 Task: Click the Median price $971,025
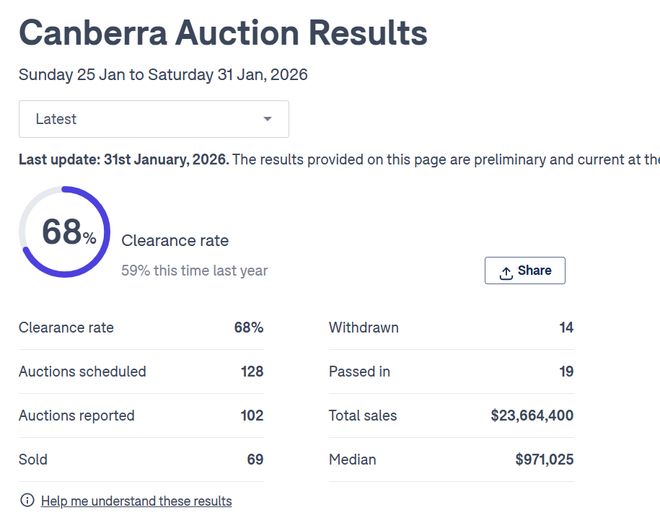pos(544,459)
